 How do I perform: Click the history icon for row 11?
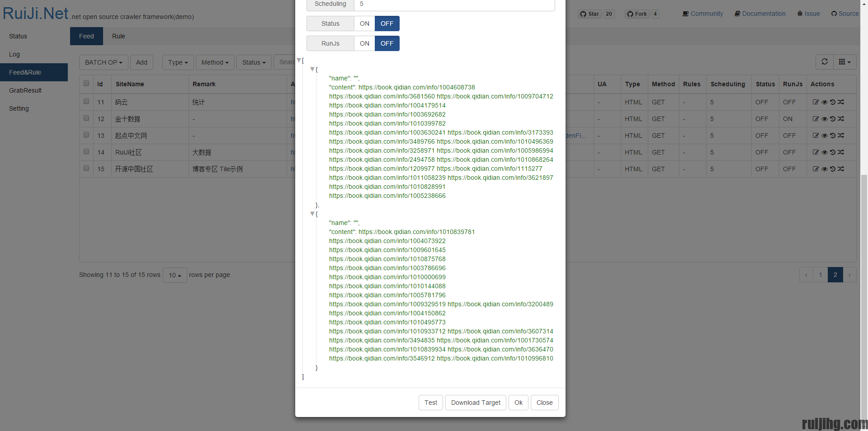point(832,102)
